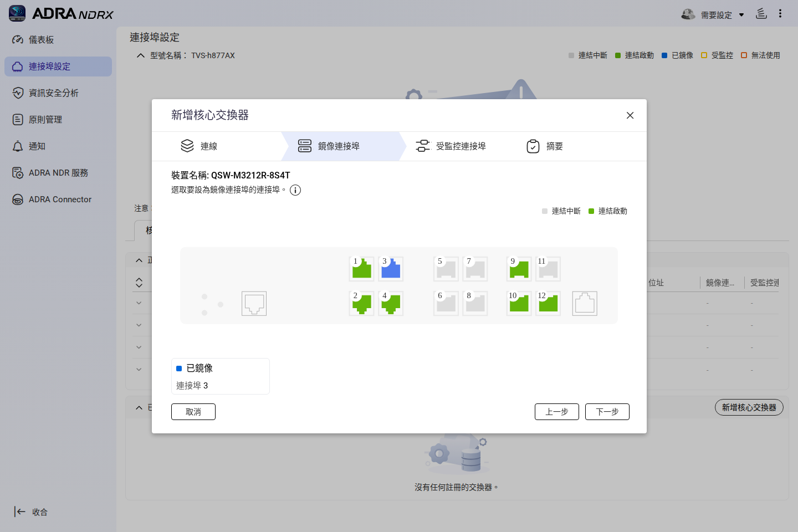Click the 新增核心交換器 button in background
Image resolution: width=798 pixels, height=532 pixels.
tap(749, 407)
